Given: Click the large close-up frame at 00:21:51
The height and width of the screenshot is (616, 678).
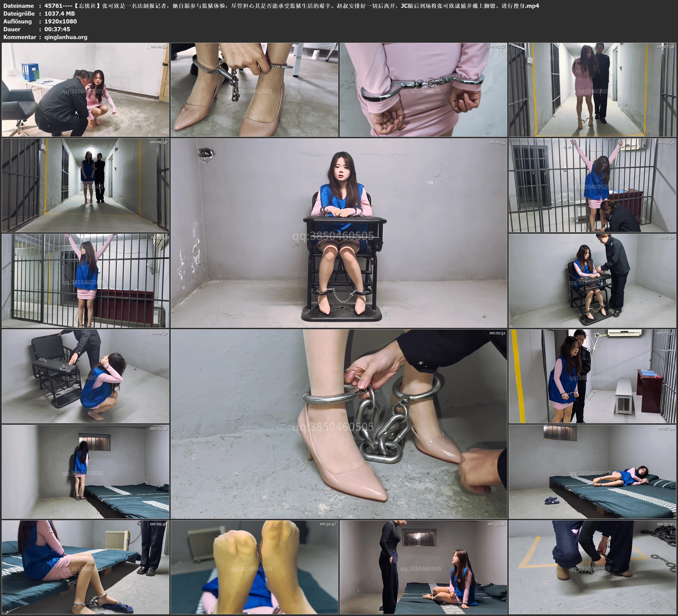Looking at the screenshot, I should tap(339, 424).
